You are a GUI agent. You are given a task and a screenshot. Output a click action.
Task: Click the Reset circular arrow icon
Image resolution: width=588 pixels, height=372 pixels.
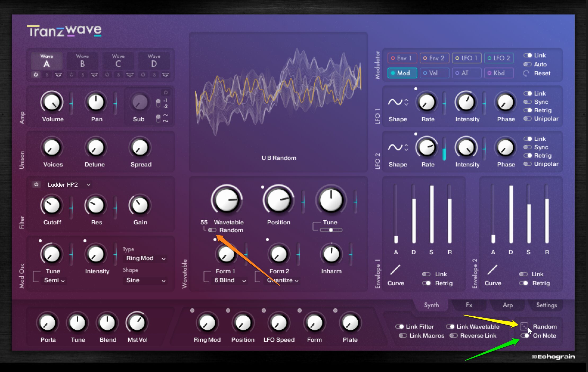[526, 73]
